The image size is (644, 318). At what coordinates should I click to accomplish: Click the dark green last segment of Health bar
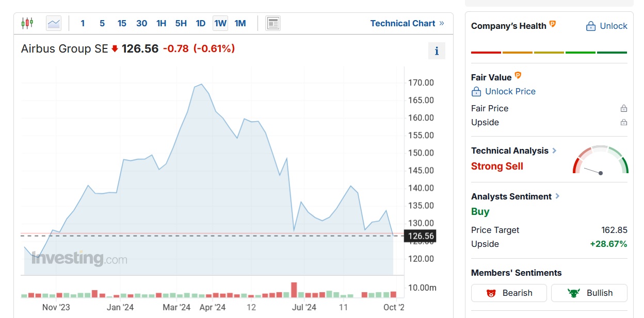pos(612,53)
